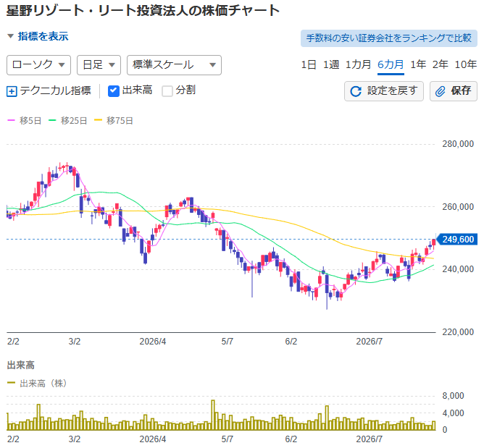
Task: Click the 出来高（株）volume legend
Action: [37, 384]
